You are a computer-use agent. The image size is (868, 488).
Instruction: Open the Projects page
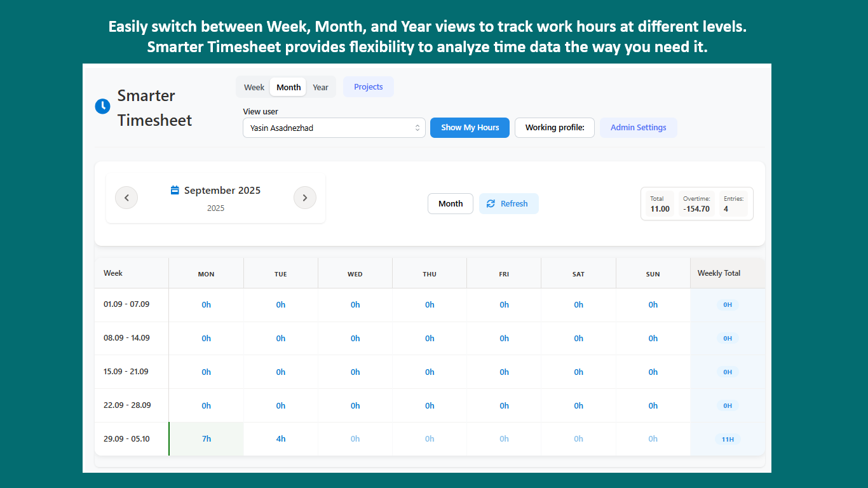coord(369,87)
